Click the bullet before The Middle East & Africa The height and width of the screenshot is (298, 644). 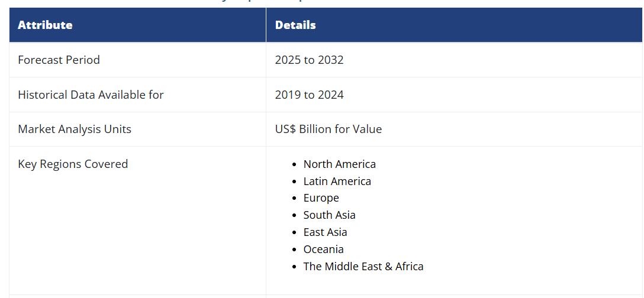[295, 267]
